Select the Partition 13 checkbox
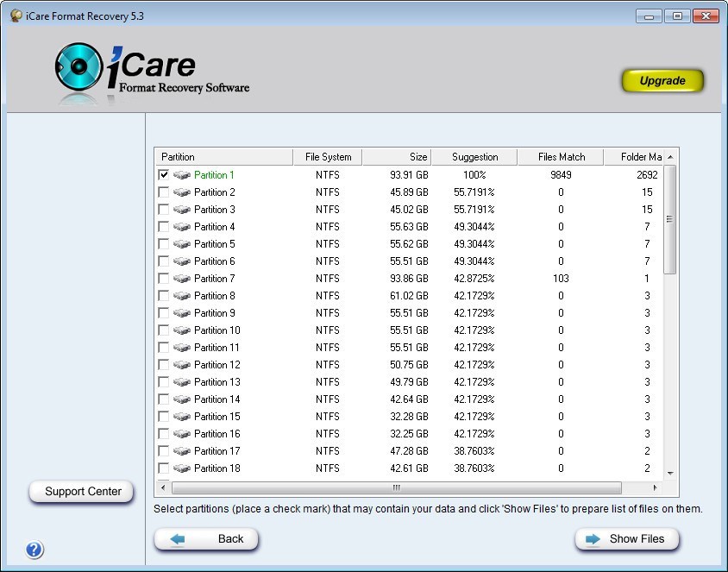728x572 pixels. pyautogui.click(x=163, y=382)
